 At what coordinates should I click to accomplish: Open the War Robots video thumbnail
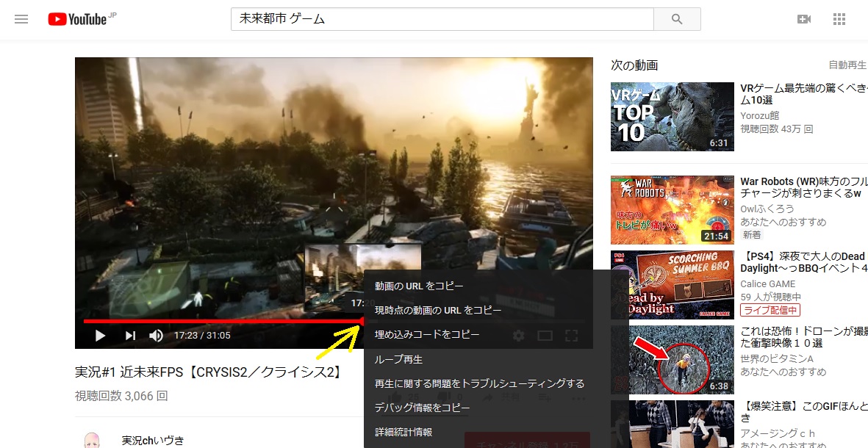pos(672,210)
